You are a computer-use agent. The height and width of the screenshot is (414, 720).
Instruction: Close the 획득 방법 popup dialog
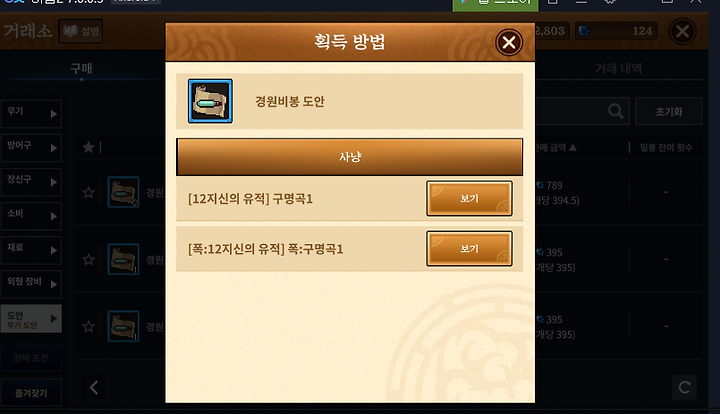pyautogui.click(x=509, y=42)
